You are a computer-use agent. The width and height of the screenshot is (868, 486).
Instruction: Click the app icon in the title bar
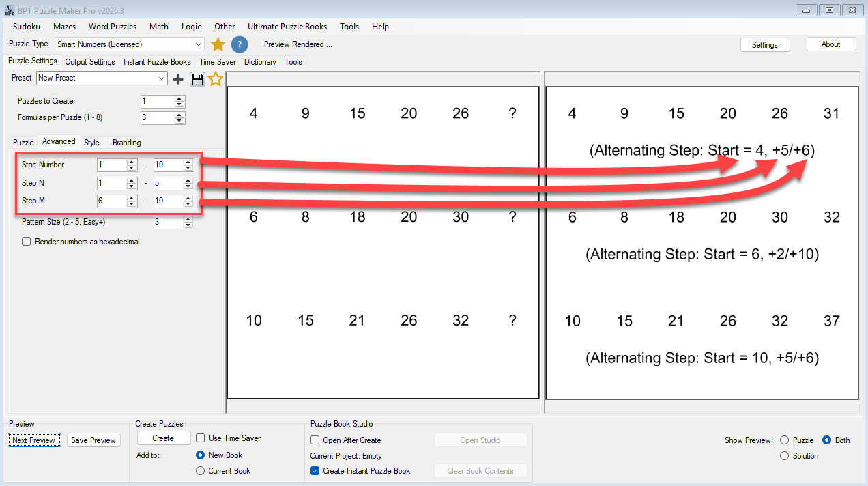point(10,10)
